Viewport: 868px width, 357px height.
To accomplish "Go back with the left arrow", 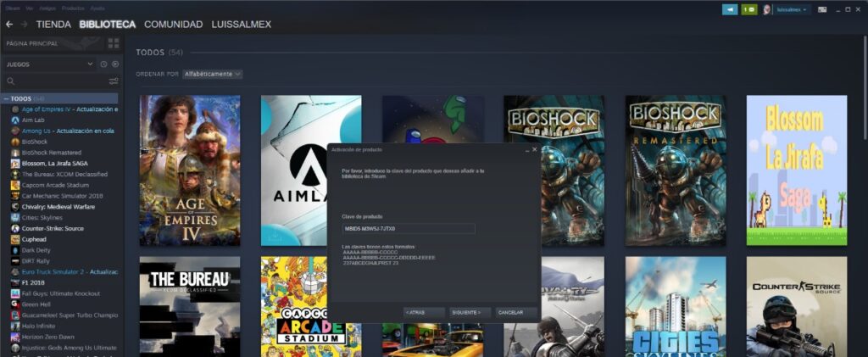I will pos(8,25).
